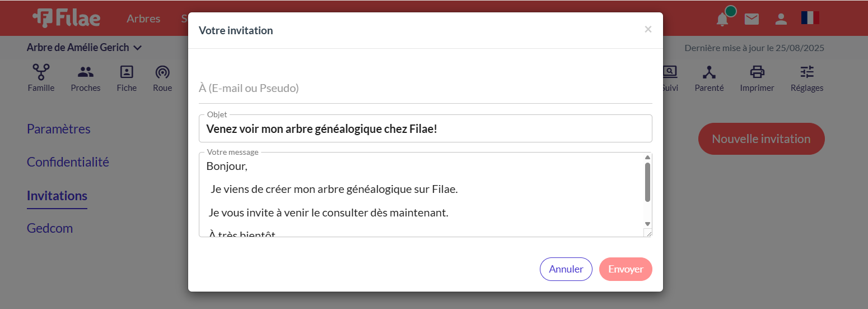
Task: Open the Filae logo home link
Action: coord(67,18)
